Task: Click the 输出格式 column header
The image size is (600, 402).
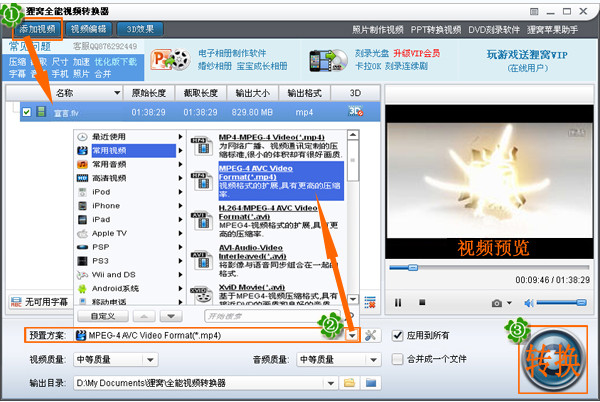Action: pyautogui.click(x=305, y=93)
